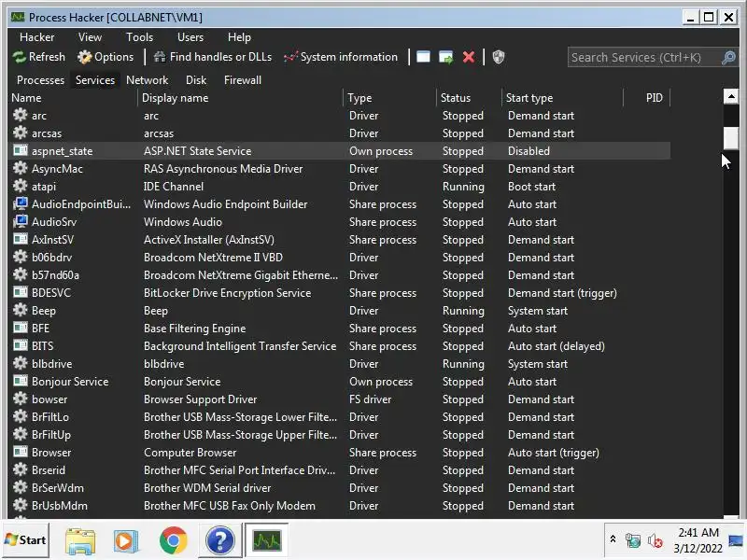Open the View menu
The width and height of the screenshot is (747, 560).
pos(90,37)
